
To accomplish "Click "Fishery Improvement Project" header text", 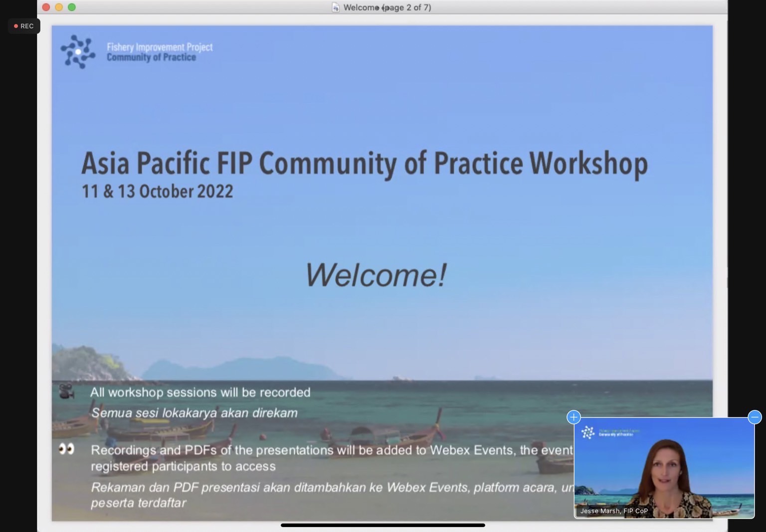I will [x=160, y=47].
